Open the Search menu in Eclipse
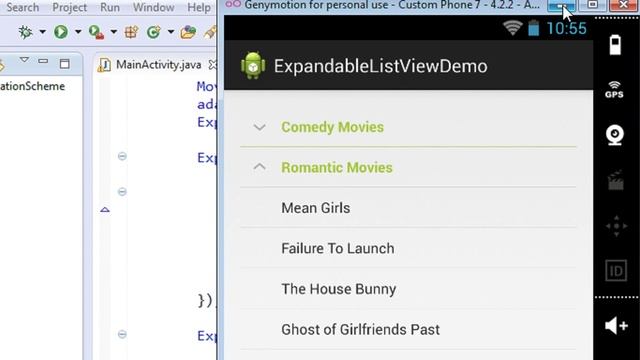This screenshot has width=640, height=360. coord(23,7)
